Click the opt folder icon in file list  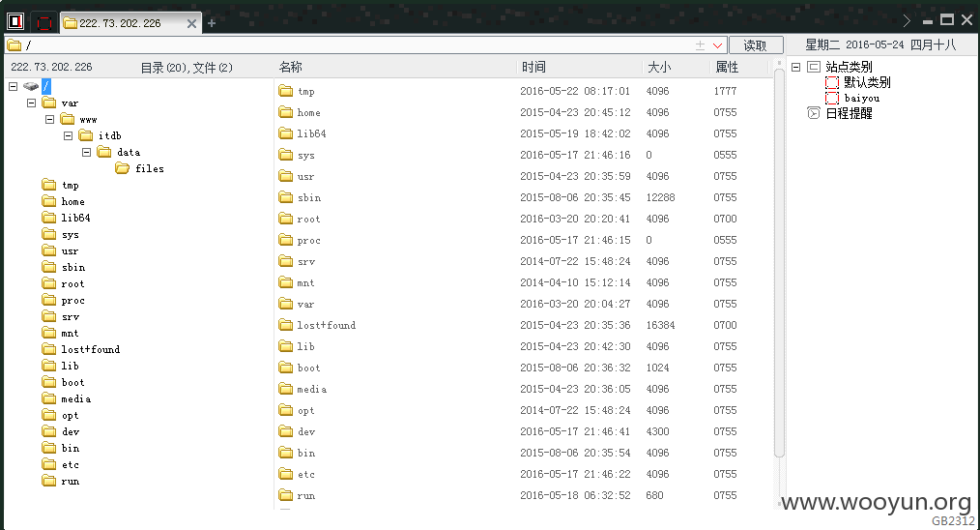tap(286, 410)
